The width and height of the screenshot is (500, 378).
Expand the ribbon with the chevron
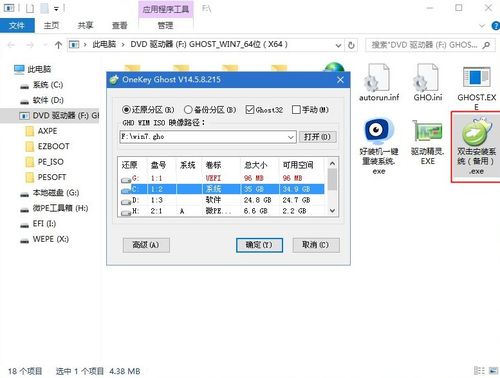[x=482, y=26]
